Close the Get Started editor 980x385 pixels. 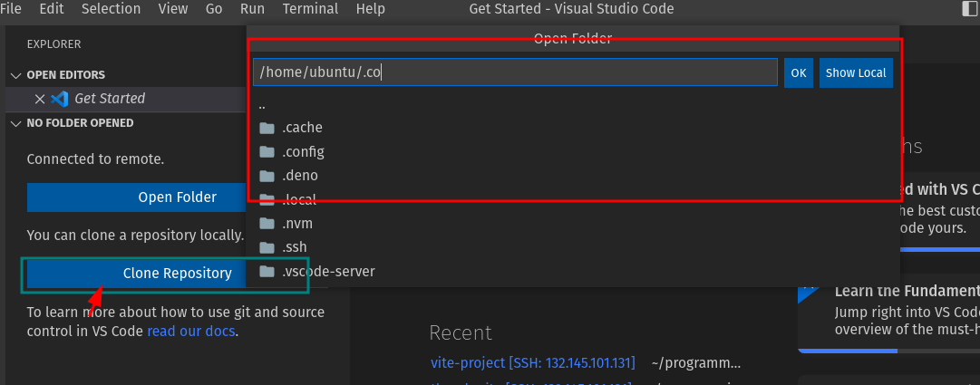pos(39,99)
